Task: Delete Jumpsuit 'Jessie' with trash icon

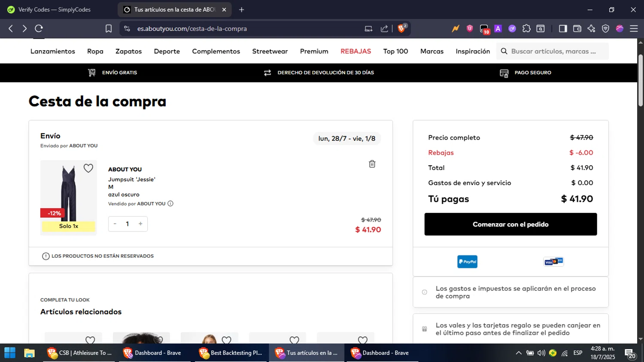Action: (x=372, y=164)
